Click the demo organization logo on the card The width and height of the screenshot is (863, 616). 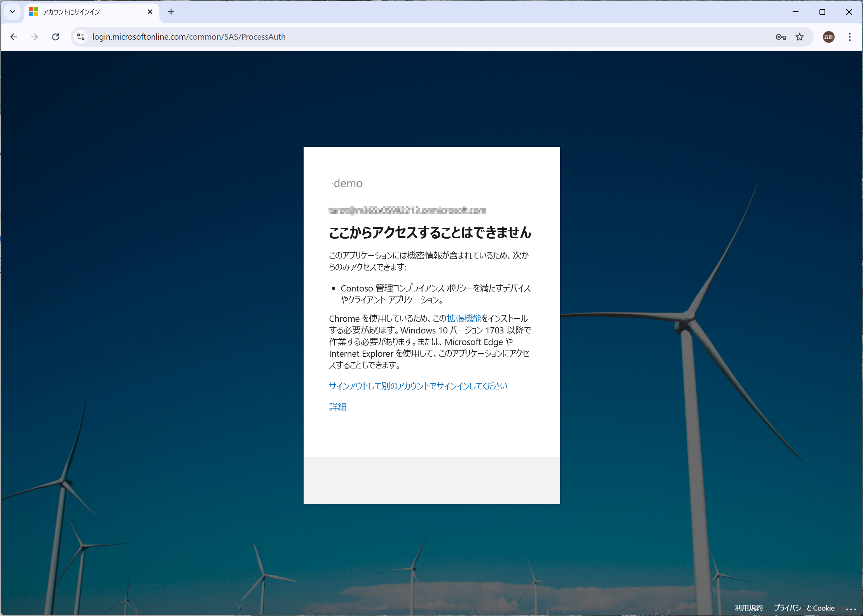(347, 183)
